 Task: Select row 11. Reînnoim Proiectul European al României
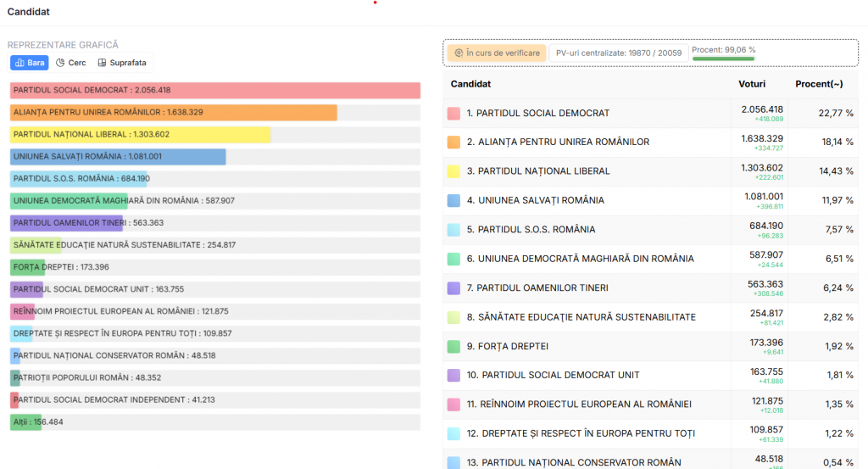[x=650, y=405]
